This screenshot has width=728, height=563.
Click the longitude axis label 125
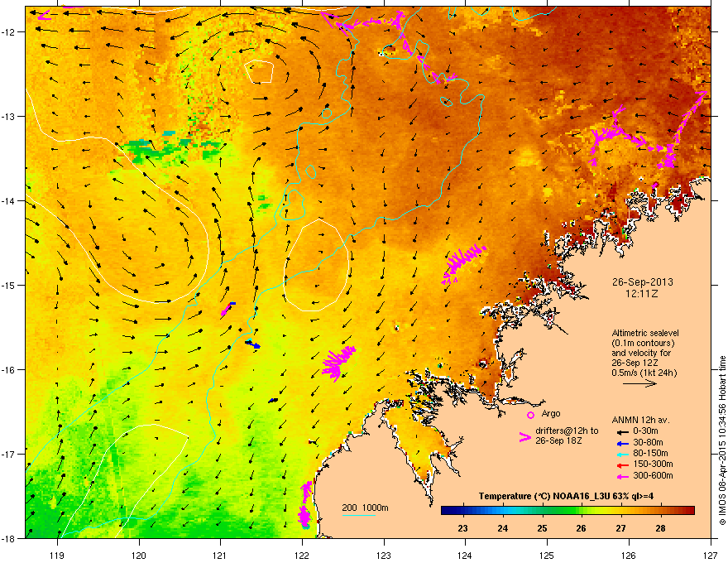click(x=547, y=555)
